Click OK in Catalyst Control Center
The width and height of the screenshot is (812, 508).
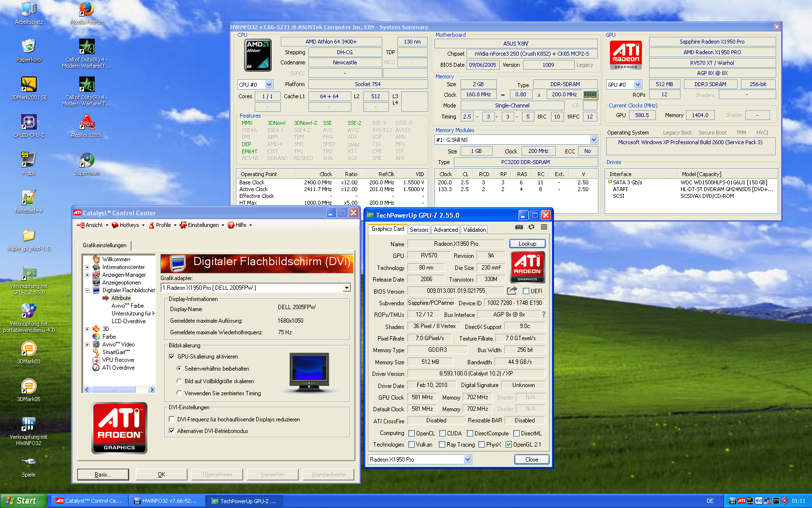tap(162, 475)
